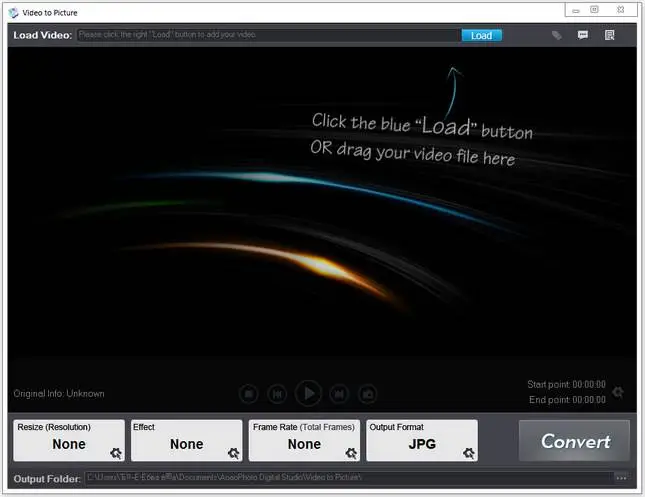Screen dimensions: 645x497
Task: Browse output folder with the ellipsis button
Action: 621,478
